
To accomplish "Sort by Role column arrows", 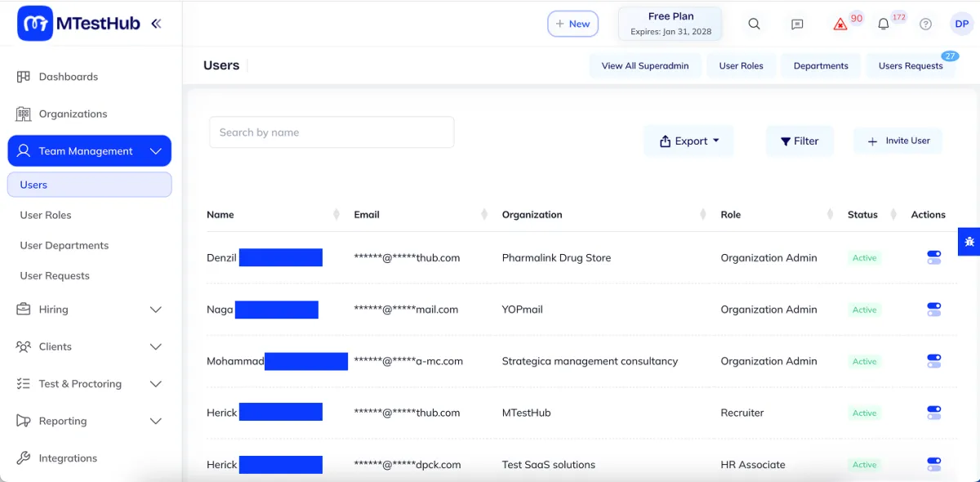I will click(831, 215).
